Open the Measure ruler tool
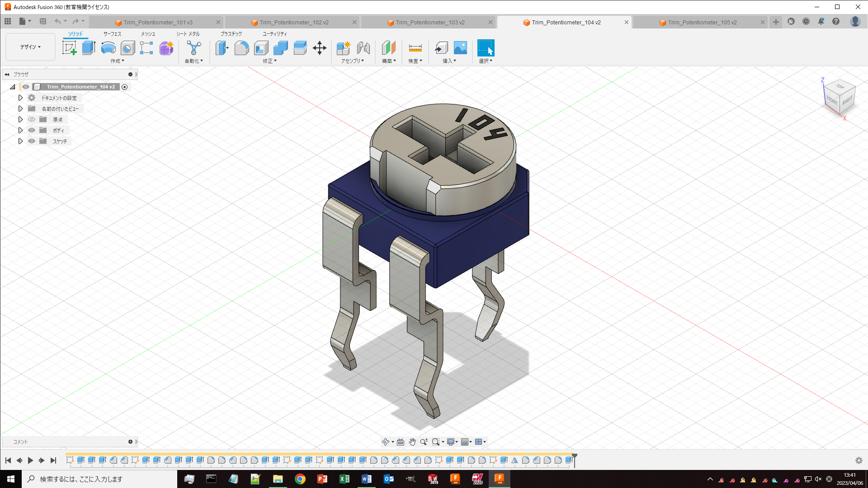868x488 pixels. pyautogui.click(x=415, y=48)
